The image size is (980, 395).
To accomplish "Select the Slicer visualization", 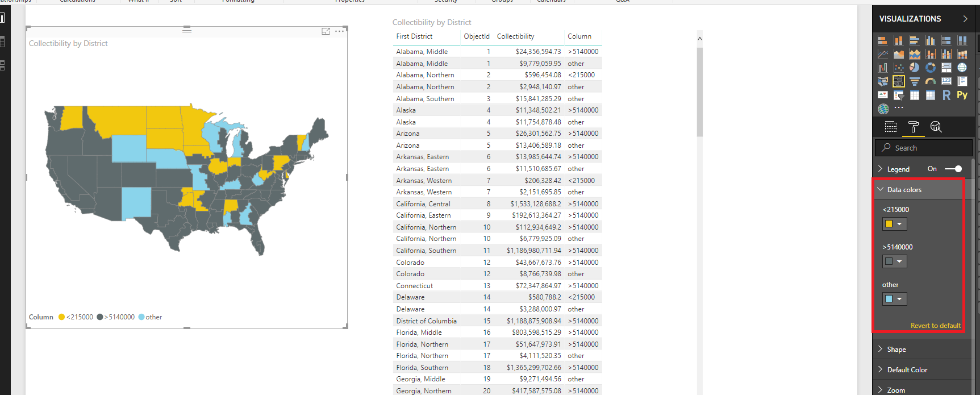I will click(x=898, y=95).
